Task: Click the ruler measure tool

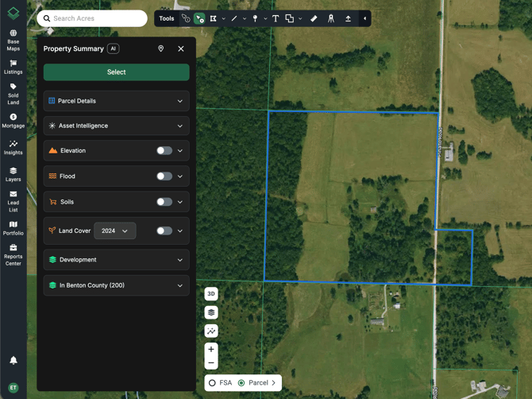Action: point(314,18)
